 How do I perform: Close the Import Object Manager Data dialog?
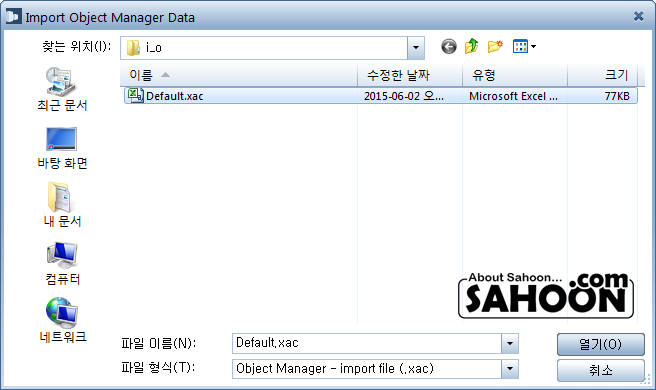(x=638, y=16)
